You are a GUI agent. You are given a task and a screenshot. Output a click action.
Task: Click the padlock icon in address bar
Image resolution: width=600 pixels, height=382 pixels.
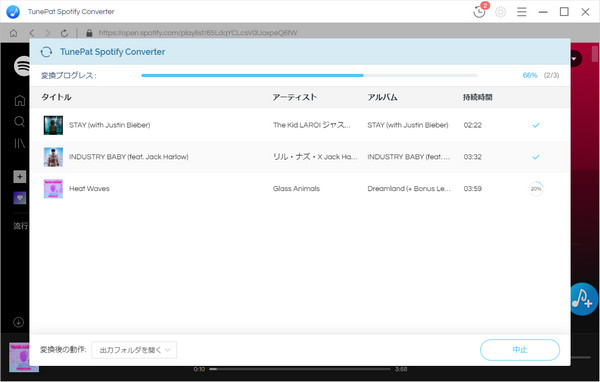(89, 33)
